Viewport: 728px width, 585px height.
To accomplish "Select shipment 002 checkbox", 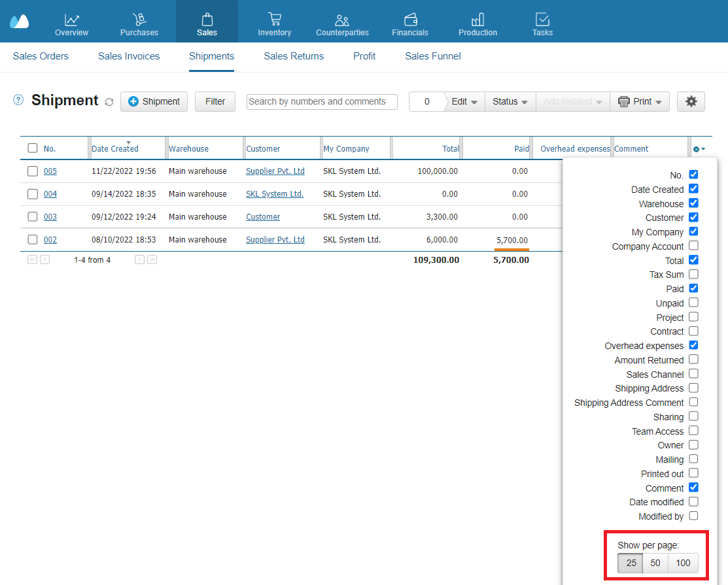I will coord(33,239).
